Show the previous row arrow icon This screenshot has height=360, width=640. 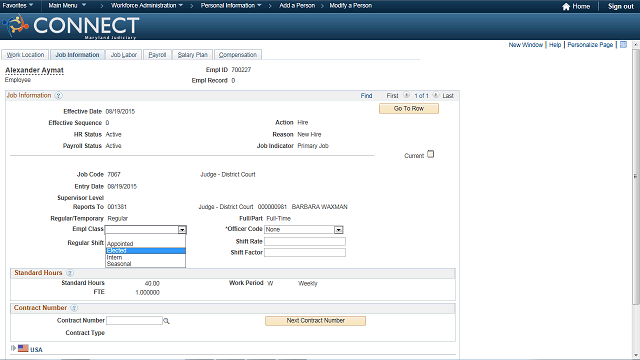pyautogui.click(x=407, y=95)
